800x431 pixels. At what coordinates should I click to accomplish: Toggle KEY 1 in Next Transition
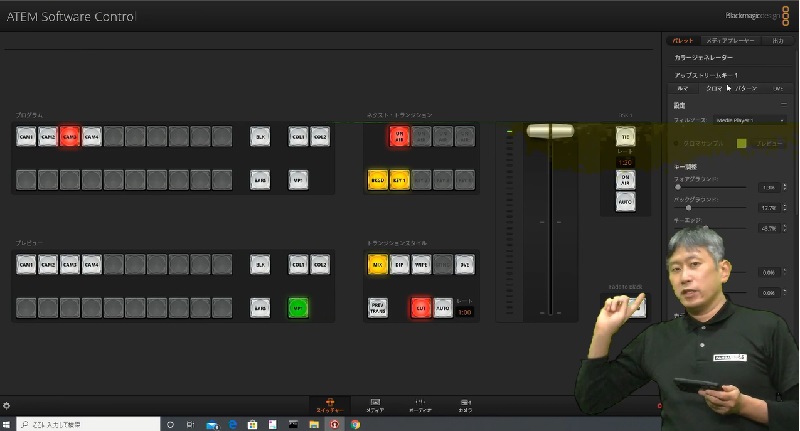[399, 180]
